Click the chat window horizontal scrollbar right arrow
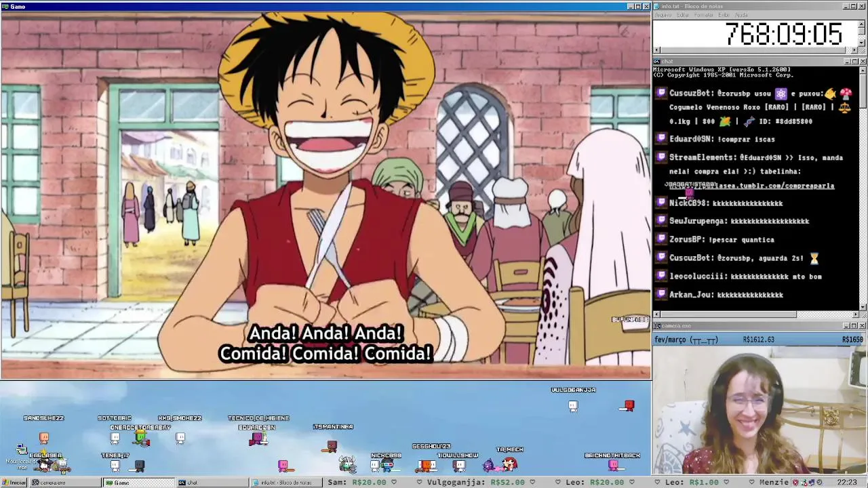 (854, 314)
